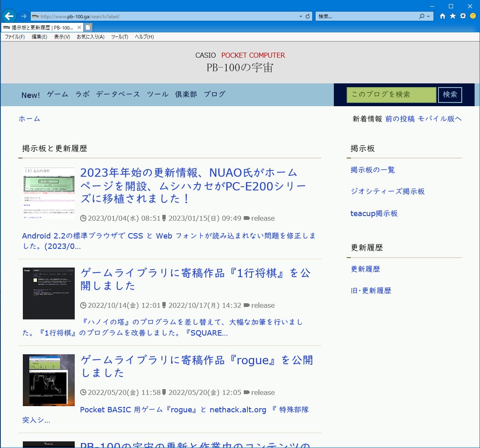This screenshot has width=480, height=448.
Task: Select the 掲示板と更新履歴 | PB-100 browser tab
Action: (42, 27)
